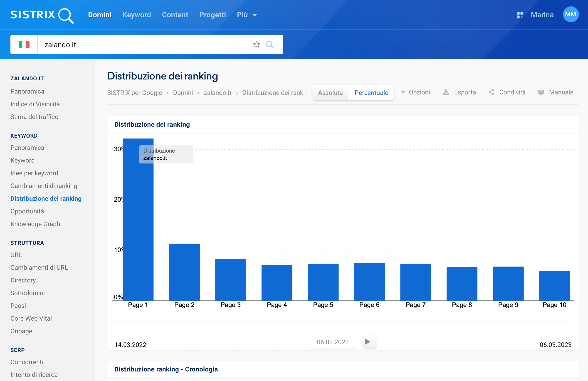Open the MM user avatar

571,15
